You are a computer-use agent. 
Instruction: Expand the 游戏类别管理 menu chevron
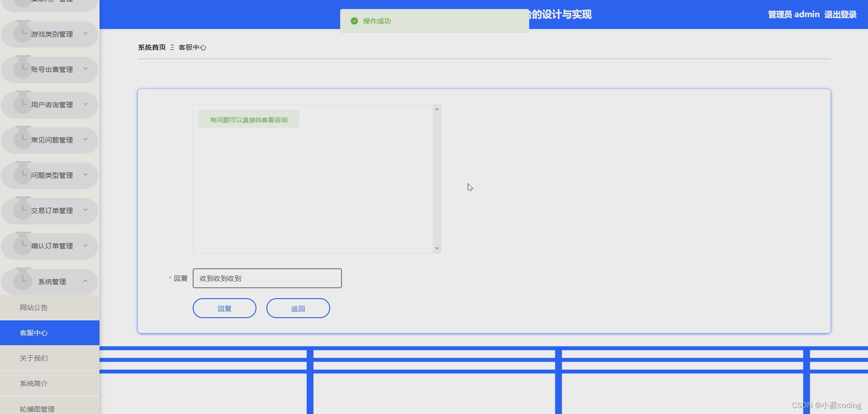click(x=85, y=33)
